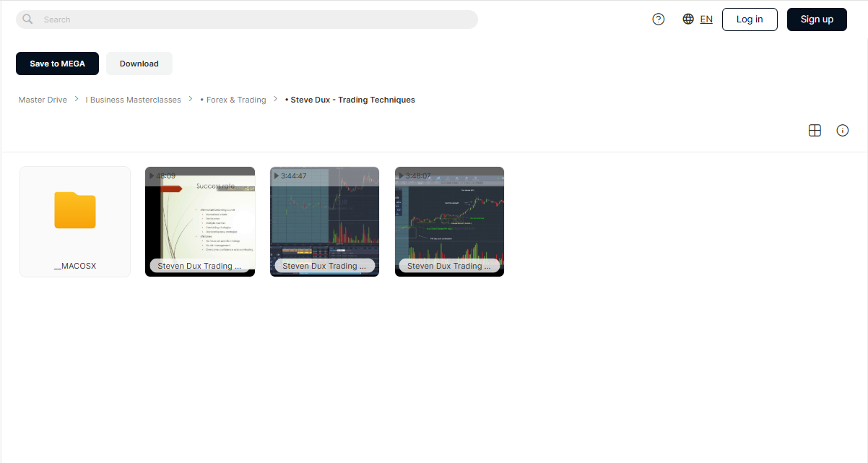Click the Log in button
This screenshot has width=868, height=463.
point(750,20)
